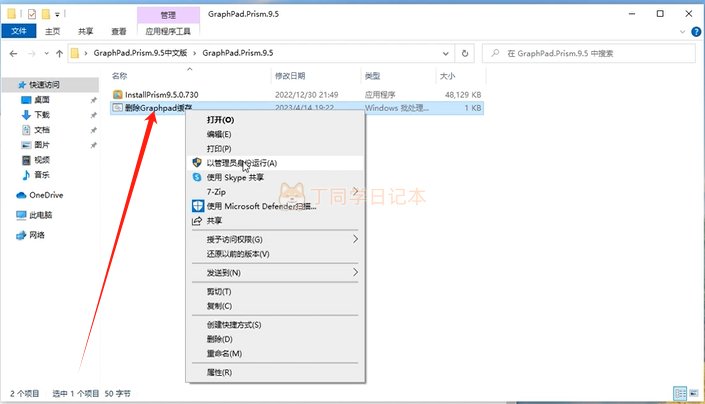This screenshot has width=705, height=404.
Task: Choose 使用 Skype 共享 menu entry
Action: click(275, 178)
